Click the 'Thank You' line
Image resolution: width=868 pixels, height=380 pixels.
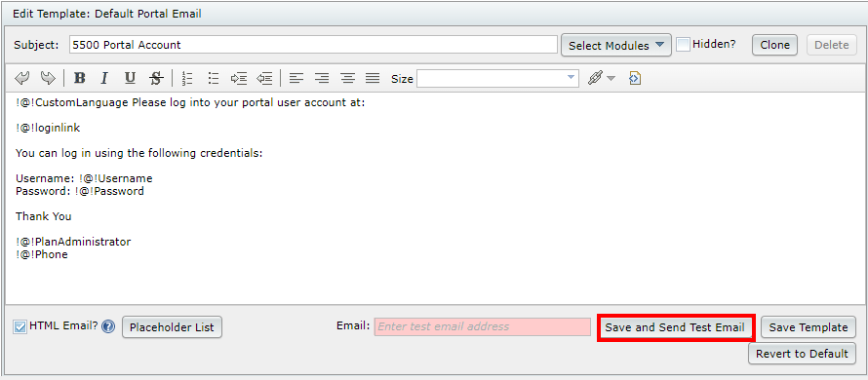click(x=43, y=216)
